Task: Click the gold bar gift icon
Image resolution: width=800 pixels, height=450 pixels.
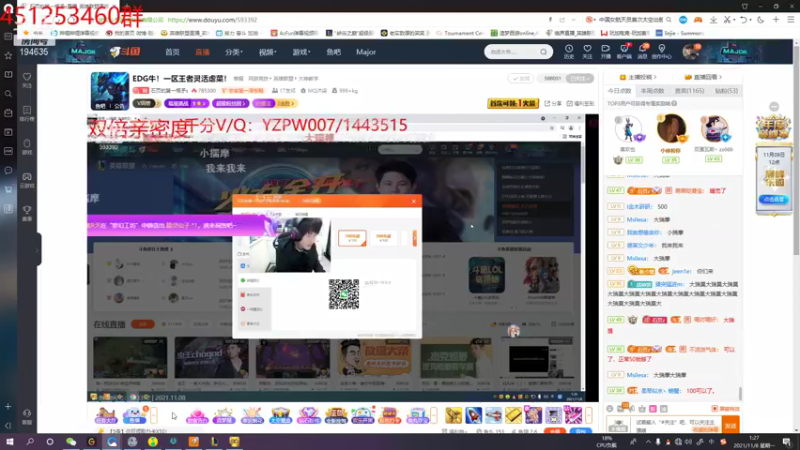Action: coord(513,415)
